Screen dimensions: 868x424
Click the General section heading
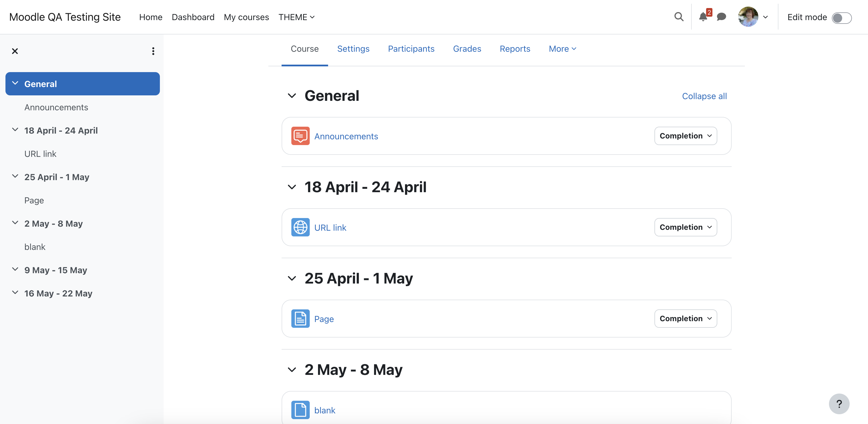(332, 96)
